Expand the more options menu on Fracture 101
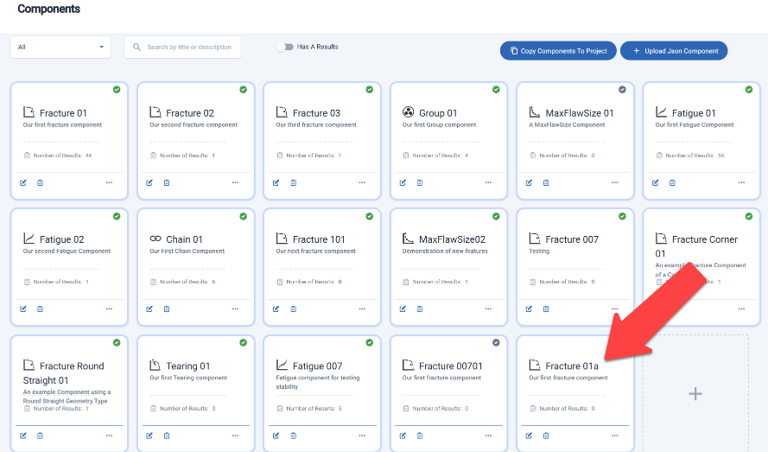This screenshot has width=768, height=452. pos(362,308)
